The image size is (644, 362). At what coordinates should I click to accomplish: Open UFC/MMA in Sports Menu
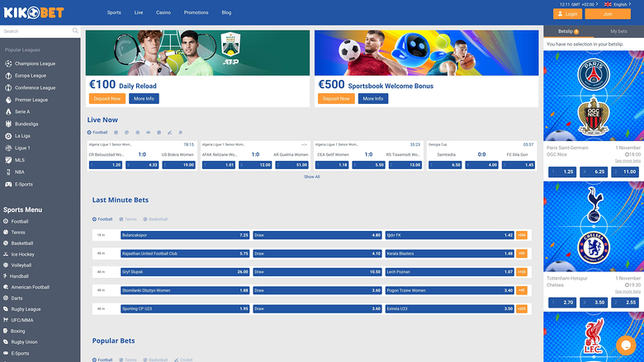(x=21, y=320)
